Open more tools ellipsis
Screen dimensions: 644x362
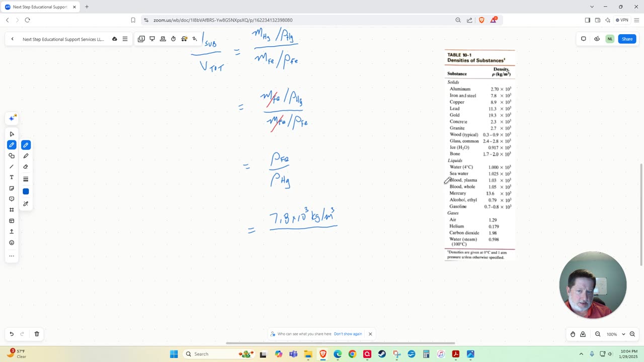(12, 256)
